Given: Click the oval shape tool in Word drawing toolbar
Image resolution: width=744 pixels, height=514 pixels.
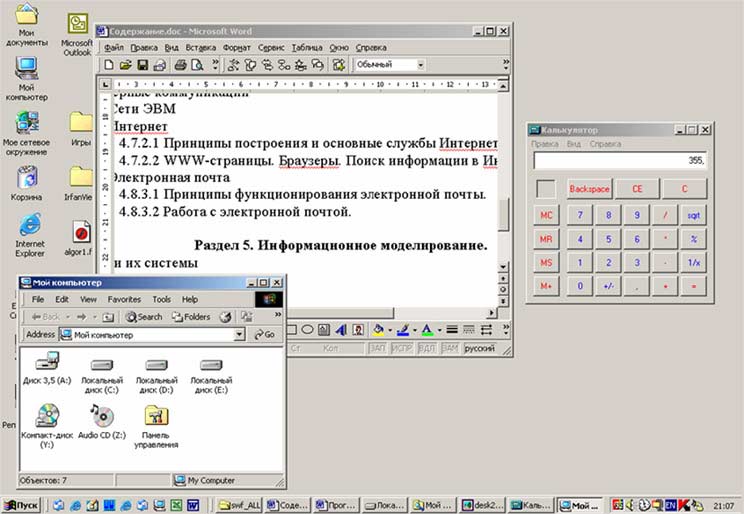Looking at the screenshot, I should 307,329.
